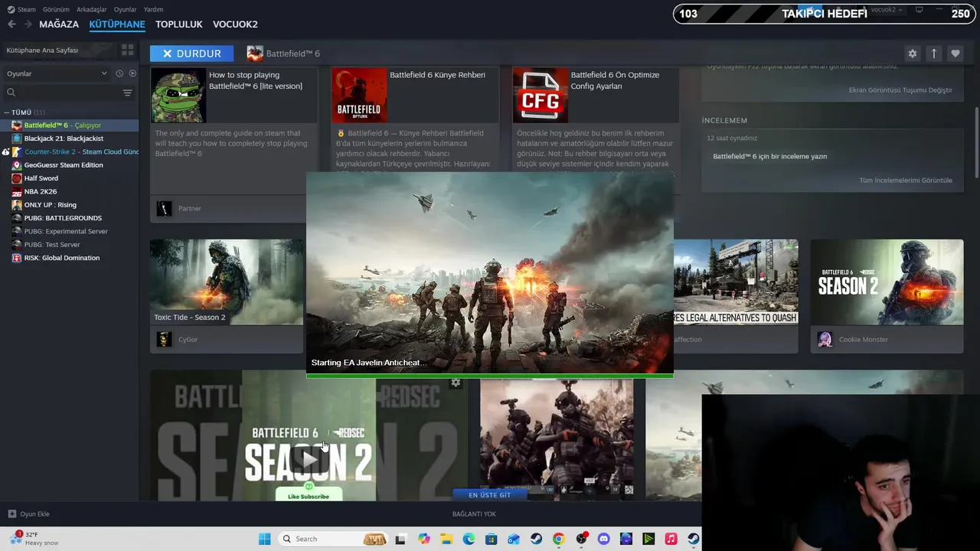Play the Season 2 Redsec video
The height and width of the screenshot is (551, 980).
point(309,459)
